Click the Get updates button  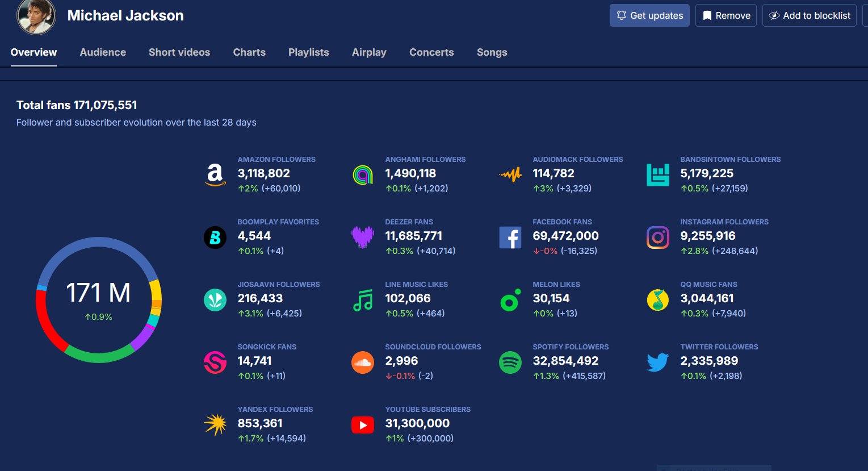649,15
